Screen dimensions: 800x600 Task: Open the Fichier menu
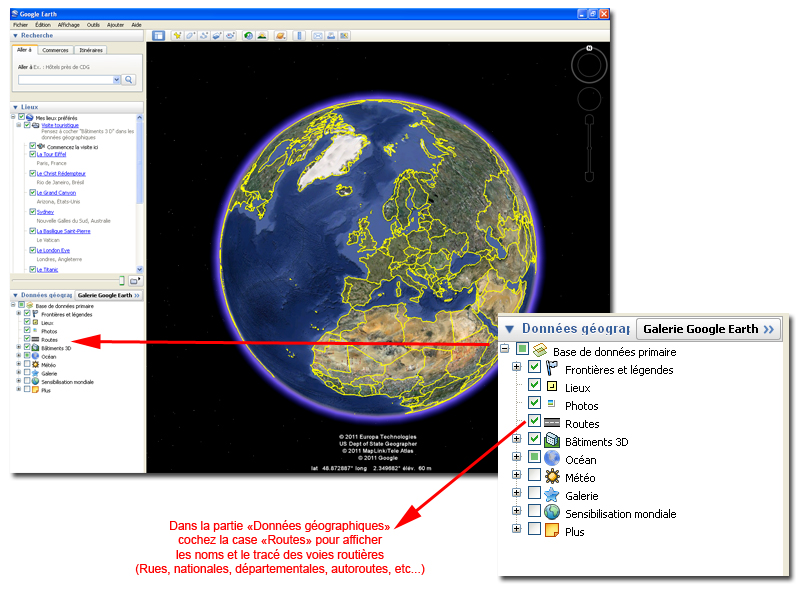(20, 24)
